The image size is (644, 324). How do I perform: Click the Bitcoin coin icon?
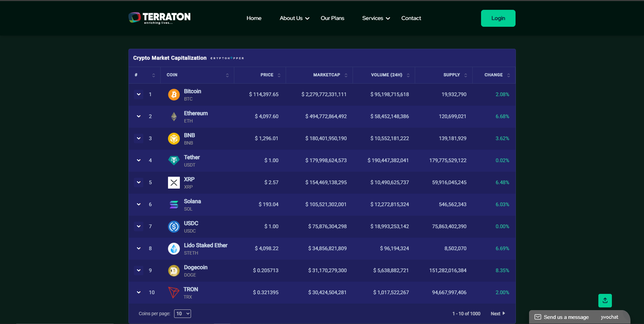coord(174,94)
